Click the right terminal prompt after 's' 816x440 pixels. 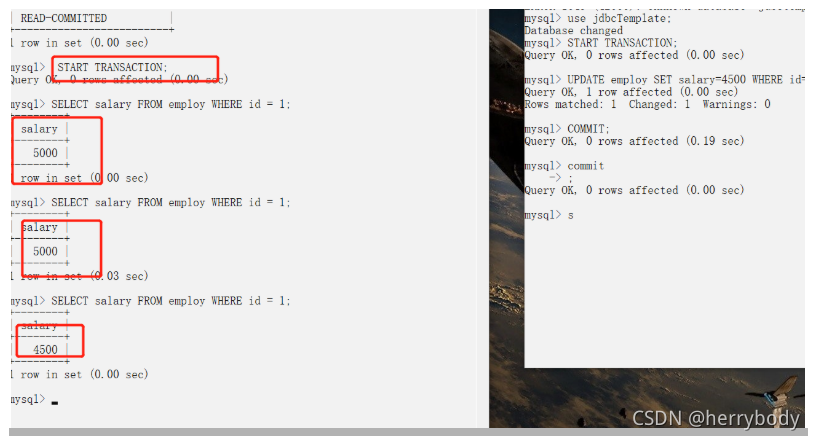(x=571, y=215)
